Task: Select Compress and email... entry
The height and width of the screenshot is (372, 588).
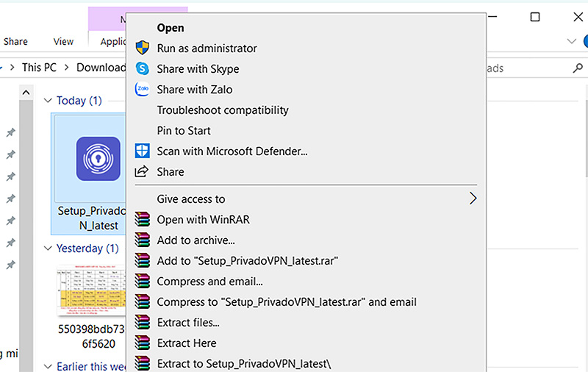Action: (209, 282)
